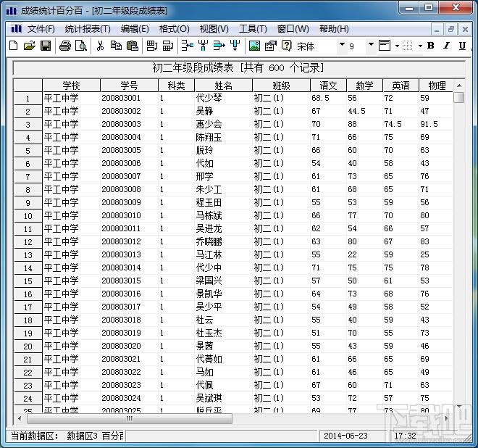
Task: Open Print Preview icon
Action: (x=81, y=46)
